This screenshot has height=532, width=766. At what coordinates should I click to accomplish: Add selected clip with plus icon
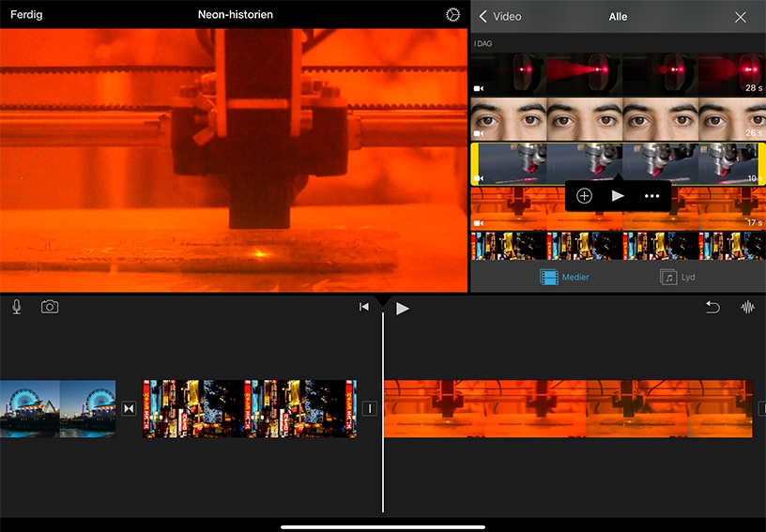(x=584, y=196)
